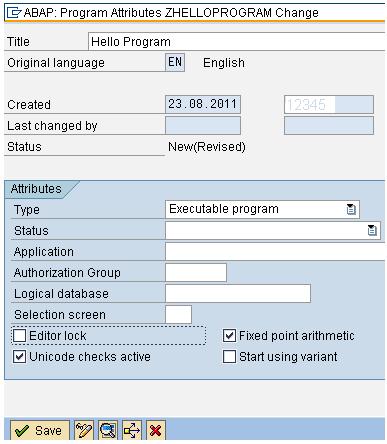
Task: Enable Start using variant checkbox
Action: coord(229,357)
